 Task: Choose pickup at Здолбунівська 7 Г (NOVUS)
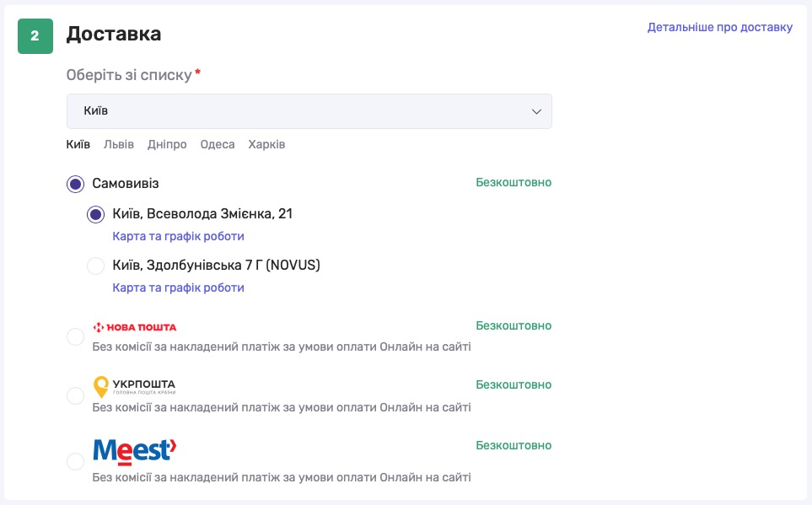click(x=96, y=266)
